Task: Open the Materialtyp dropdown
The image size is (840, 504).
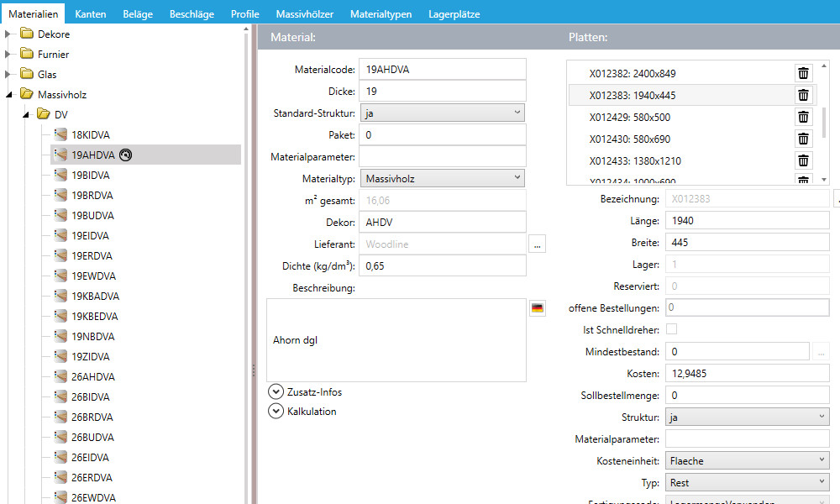Action: [442, 178]
